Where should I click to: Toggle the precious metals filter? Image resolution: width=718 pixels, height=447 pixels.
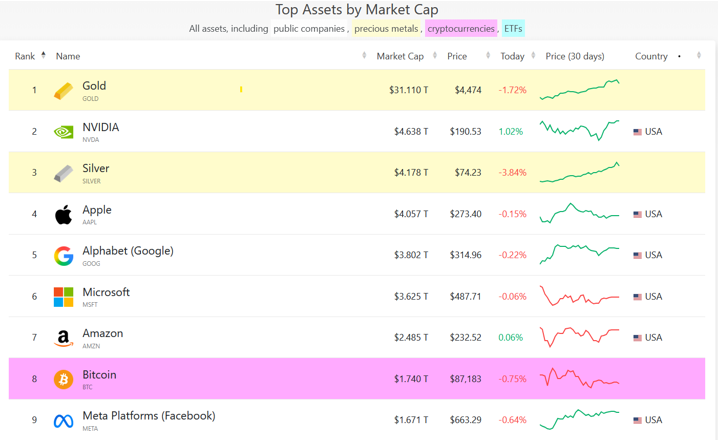click(386, 29)
